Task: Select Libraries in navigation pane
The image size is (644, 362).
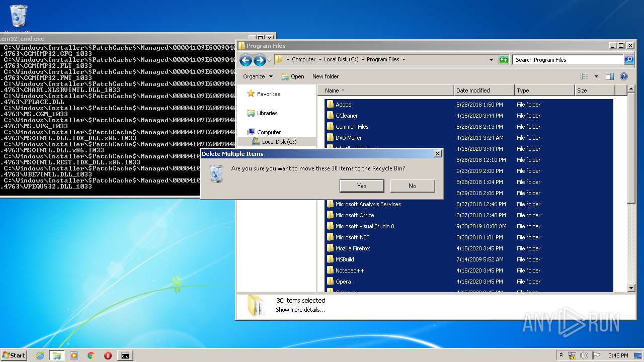Action: tap(267, 113)
